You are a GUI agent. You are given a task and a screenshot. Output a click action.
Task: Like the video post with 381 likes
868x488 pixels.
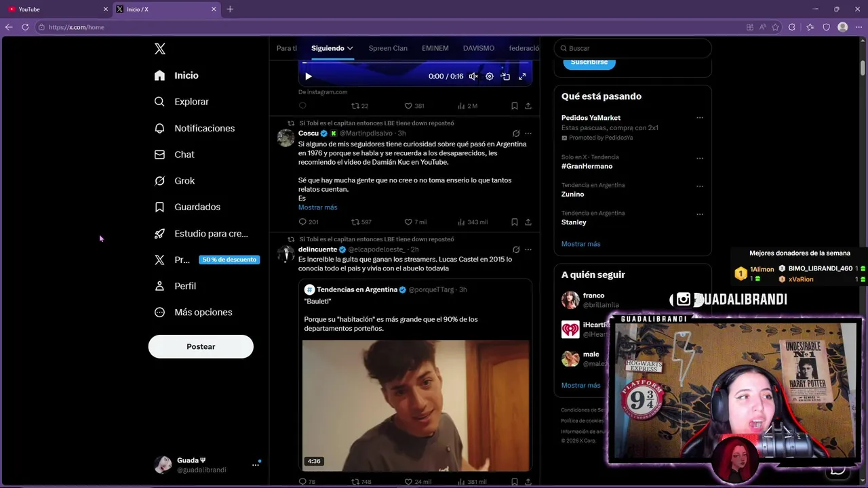pyautogui.click(x=414, y=106)
